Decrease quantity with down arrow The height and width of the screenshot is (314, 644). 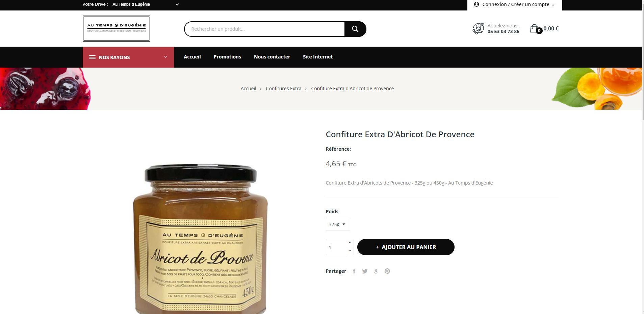pos(350,250)
